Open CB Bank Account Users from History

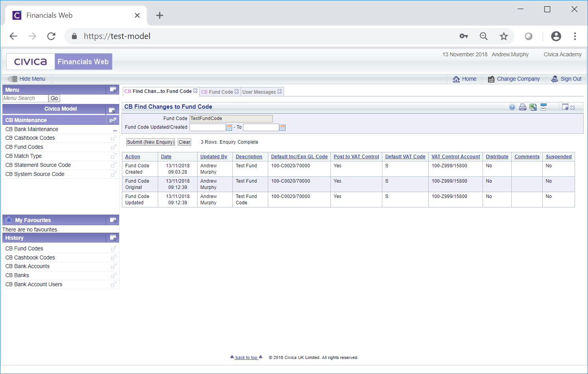pyautogui.click(x=34, y=284)
